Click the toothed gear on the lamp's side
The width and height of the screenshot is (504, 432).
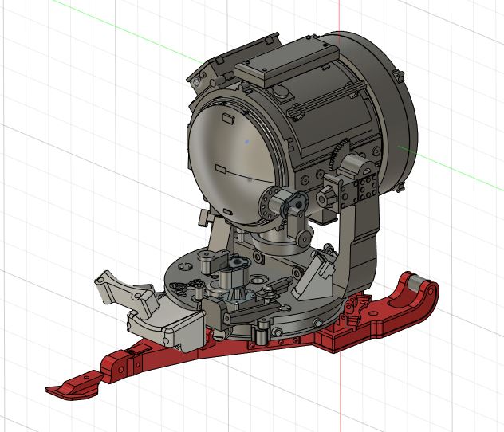pos(340,151)
